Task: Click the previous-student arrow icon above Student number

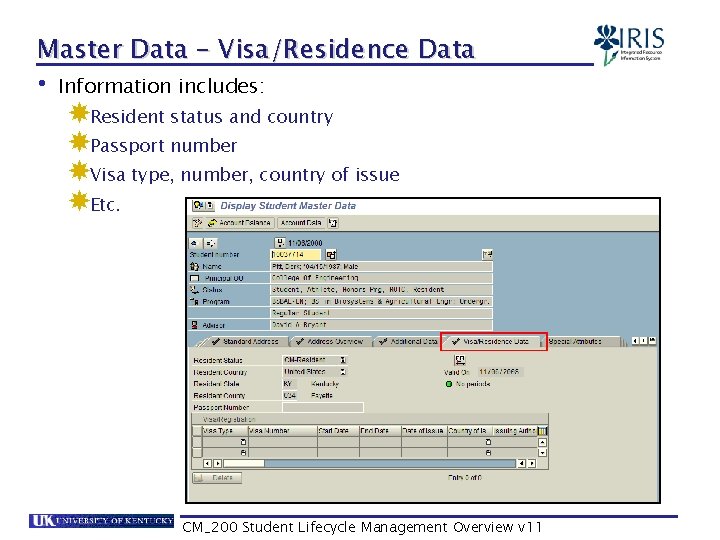Action: point(195,243)
